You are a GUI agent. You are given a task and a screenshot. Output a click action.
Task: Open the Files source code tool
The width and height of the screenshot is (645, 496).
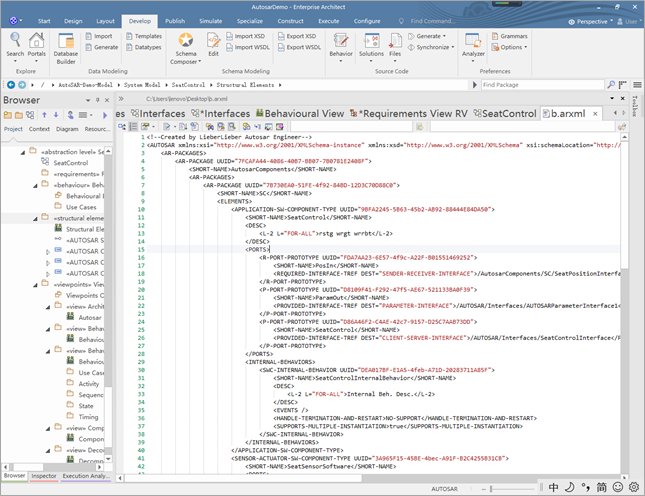[395, 46]
